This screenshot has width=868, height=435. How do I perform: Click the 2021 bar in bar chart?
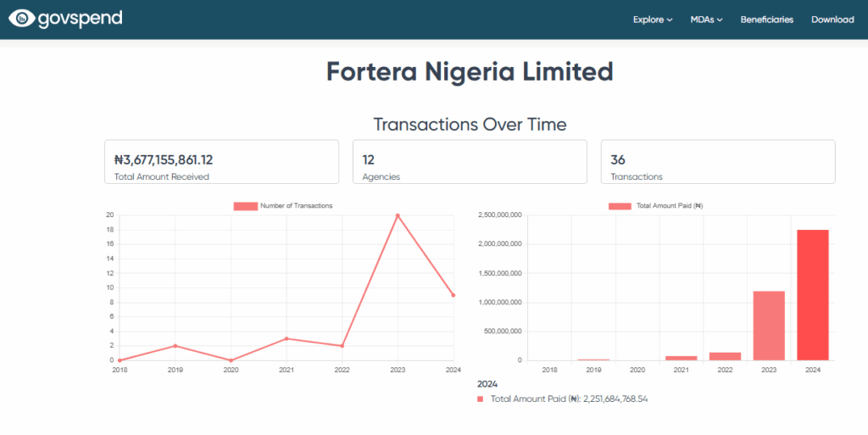(x=681, y=358)
